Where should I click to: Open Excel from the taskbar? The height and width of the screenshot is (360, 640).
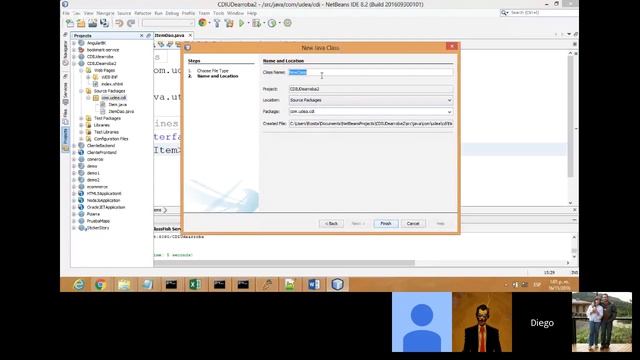click(195, 284)
